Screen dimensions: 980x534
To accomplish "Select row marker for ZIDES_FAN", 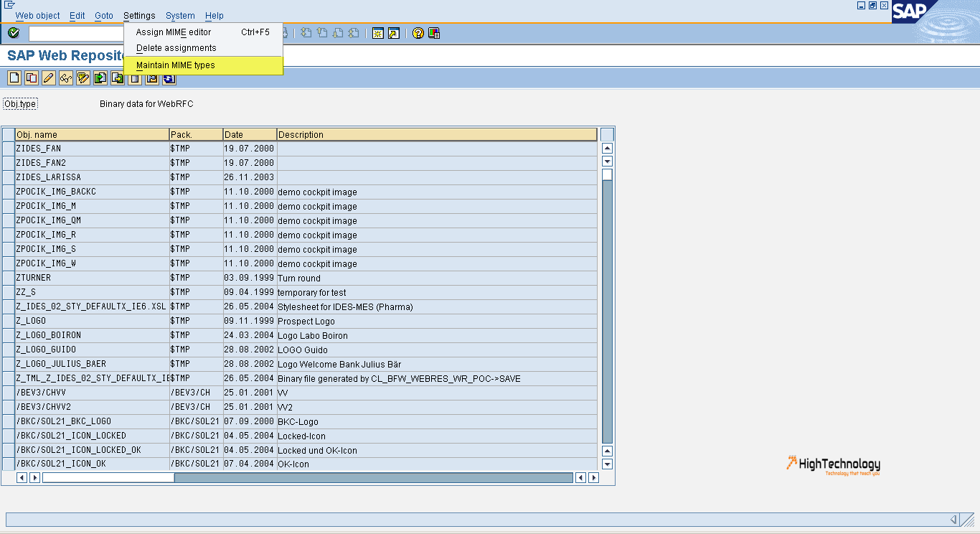I will pyautogui.click(x=9, y=149).
